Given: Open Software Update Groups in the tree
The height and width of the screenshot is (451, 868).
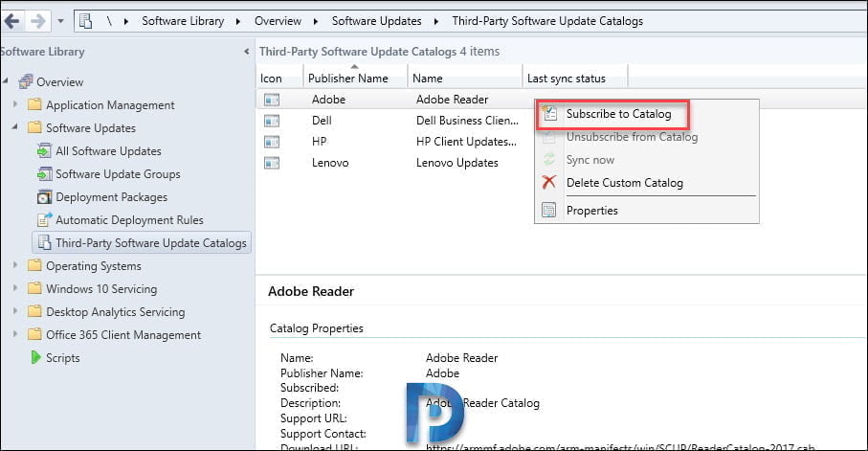Looking at the screenshot, I should pyautogui.click(x=118, y=174).
